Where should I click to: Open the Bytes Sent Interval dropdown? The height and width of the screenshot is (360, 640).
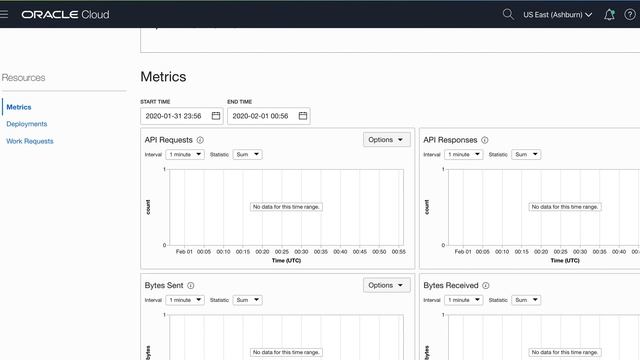pos(185,300)
